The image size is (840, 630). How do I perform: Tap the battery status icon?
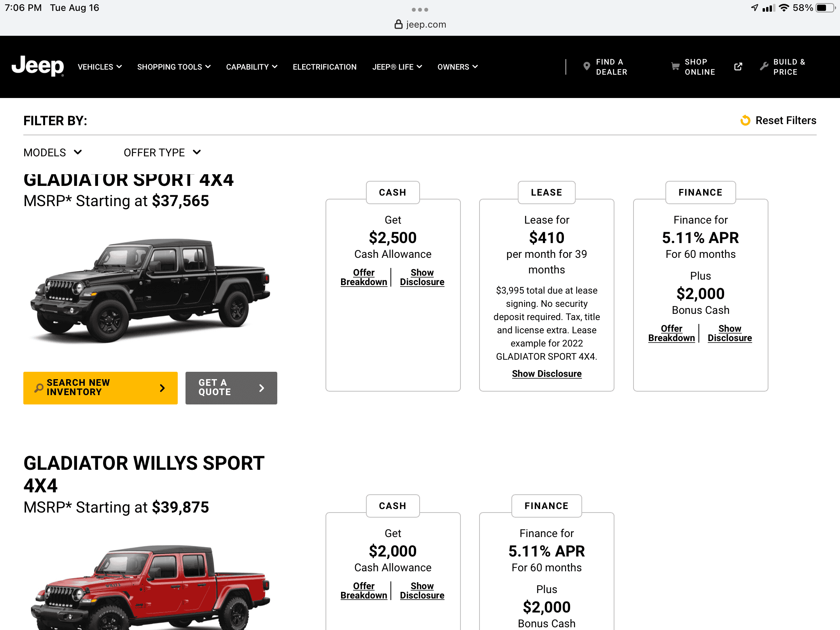825,8
